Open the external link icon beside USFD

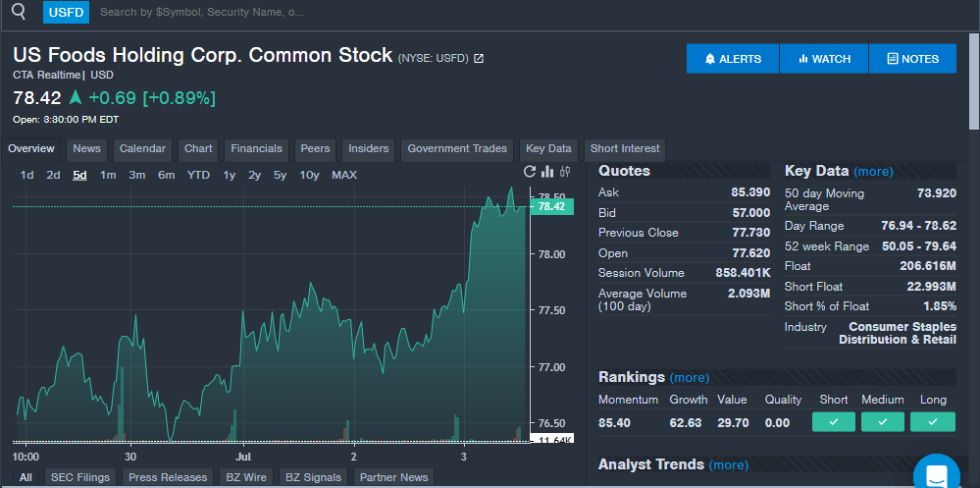tap(479, 58)
